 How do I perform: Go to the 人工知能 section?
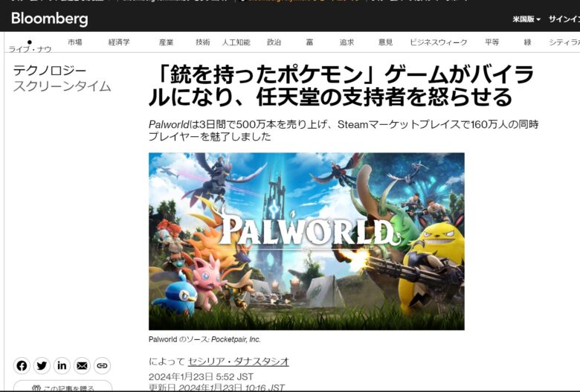pos(236,42)
